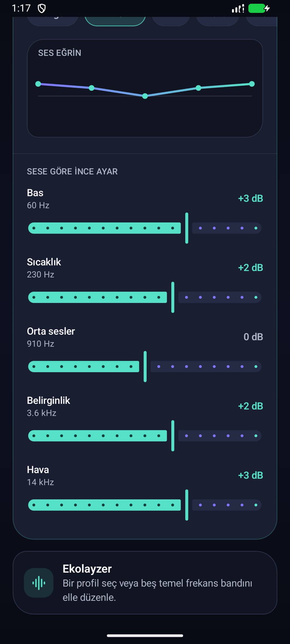Set the Bas 60 Hz slider handle
The height and width of the screenshot is (644, 290).
coord(187,228)
